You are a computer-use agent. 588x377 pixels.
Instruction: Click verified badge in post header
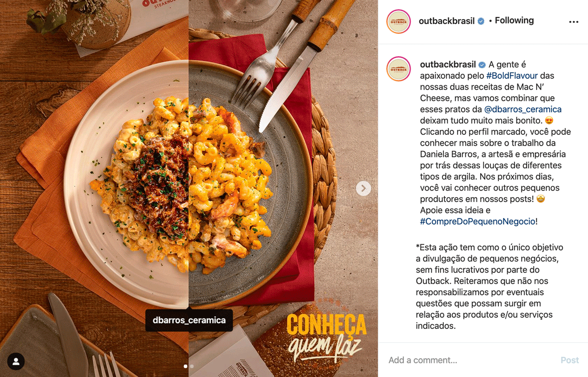point(481,21)
